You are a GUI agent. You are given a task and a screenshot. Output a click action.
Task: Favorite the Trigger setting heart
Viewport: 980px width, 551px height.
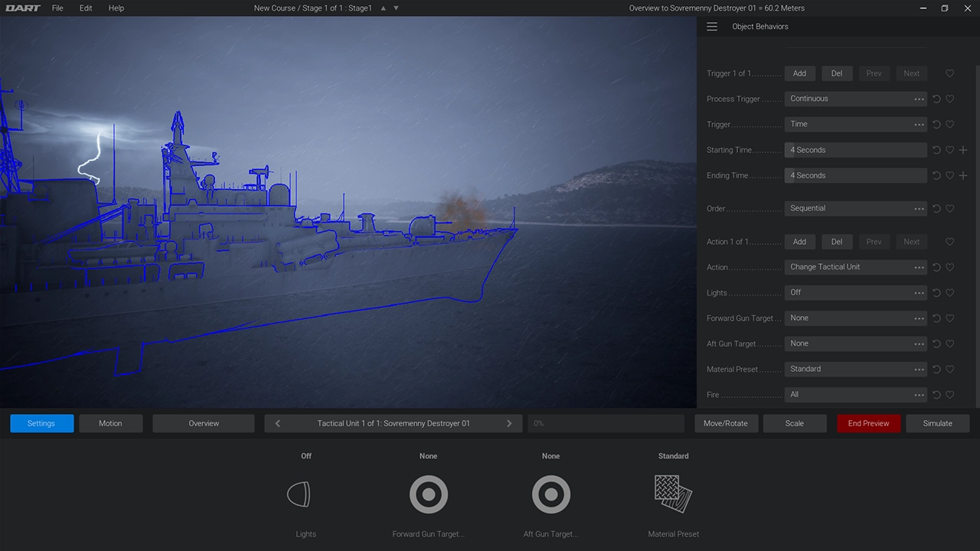tap(949, 124)
